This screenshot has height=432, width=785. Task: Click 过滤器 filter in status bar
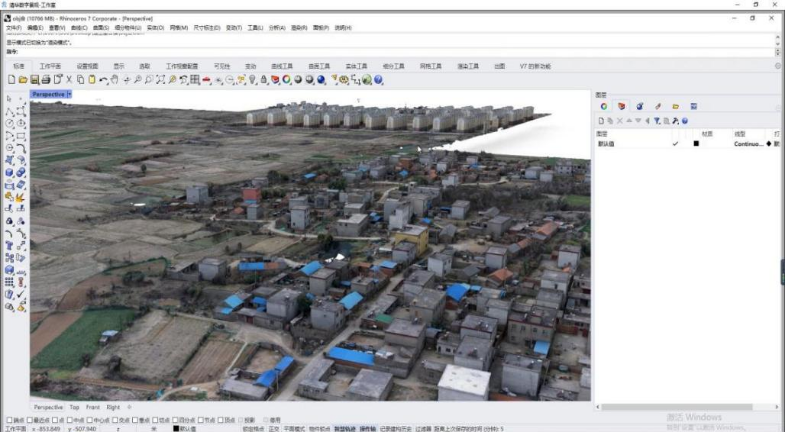click(x=423, y=429)
